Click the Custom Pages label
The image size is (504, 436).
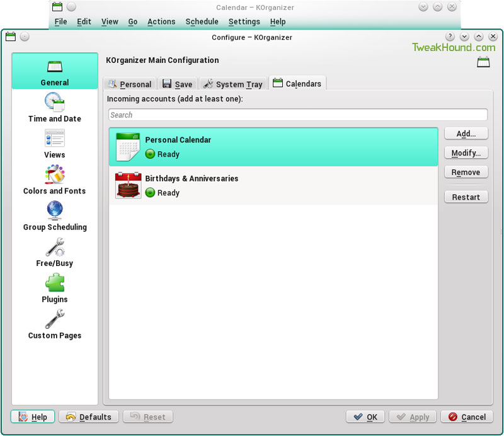(55, 335)
